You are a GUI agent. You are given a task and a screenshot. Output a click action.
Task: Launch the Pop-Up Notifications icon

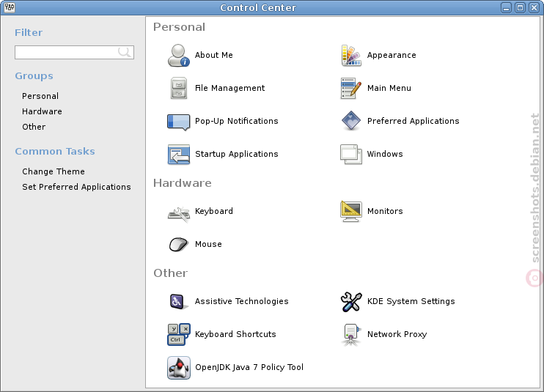178,122
